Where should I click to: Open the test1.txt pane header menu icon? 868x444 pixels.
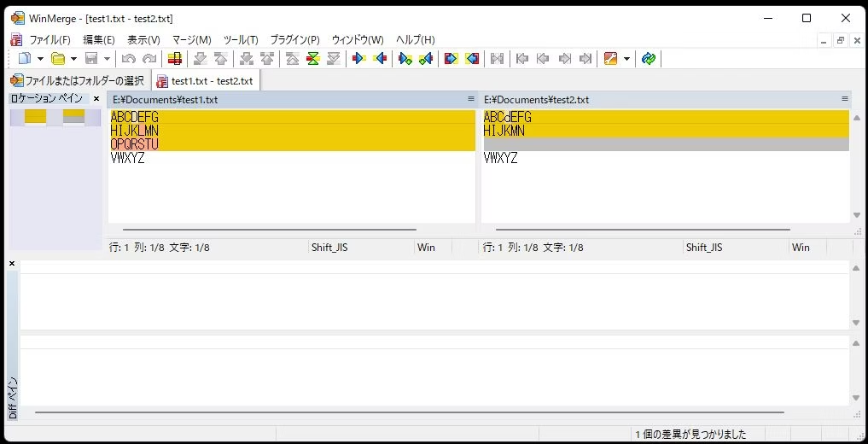471,99
